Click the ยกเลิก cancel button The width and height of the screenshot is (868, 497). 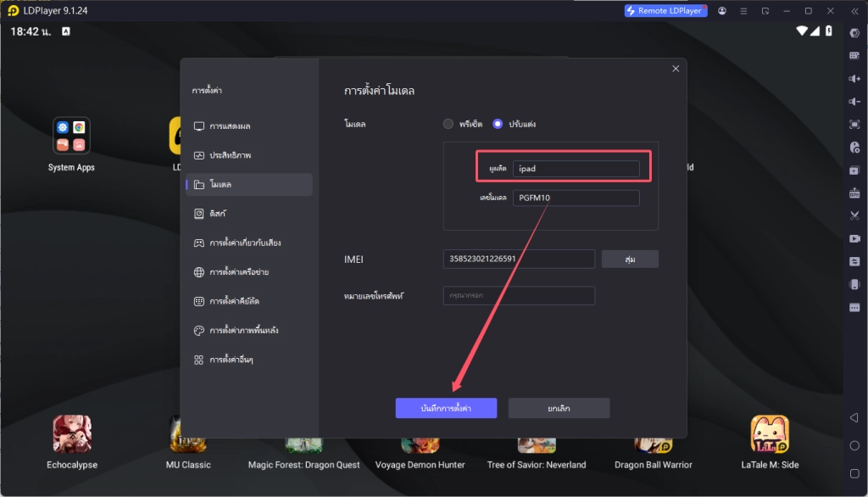[559, 408]
